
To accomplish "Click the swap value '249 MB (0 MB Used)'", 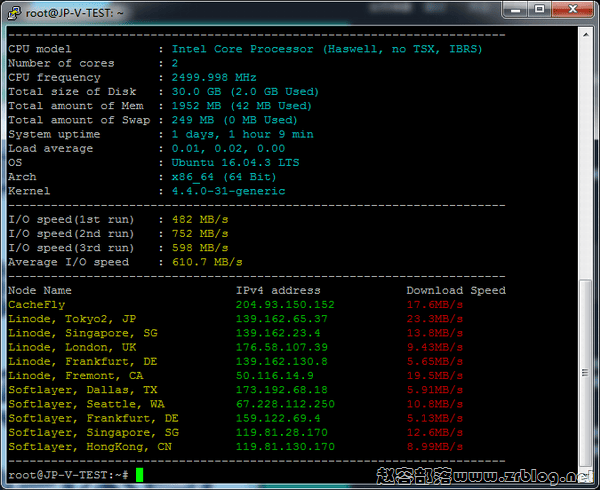I will [x=235, y=120].
